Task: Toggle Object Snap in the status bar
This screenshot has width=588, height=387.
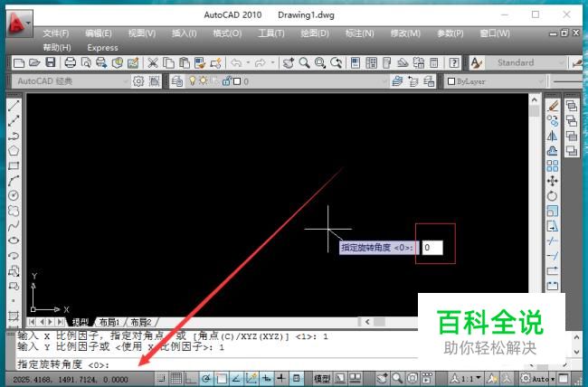Action: pyautogui.click(x=221, y=379)
